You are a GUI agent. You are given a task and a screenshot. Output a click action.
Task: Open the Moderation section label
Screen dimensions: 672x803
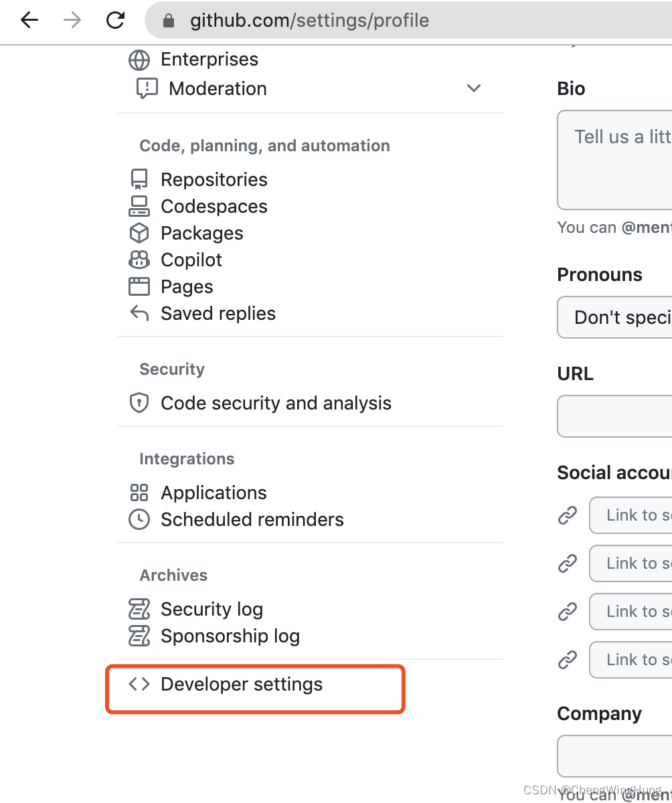point(218,88)
